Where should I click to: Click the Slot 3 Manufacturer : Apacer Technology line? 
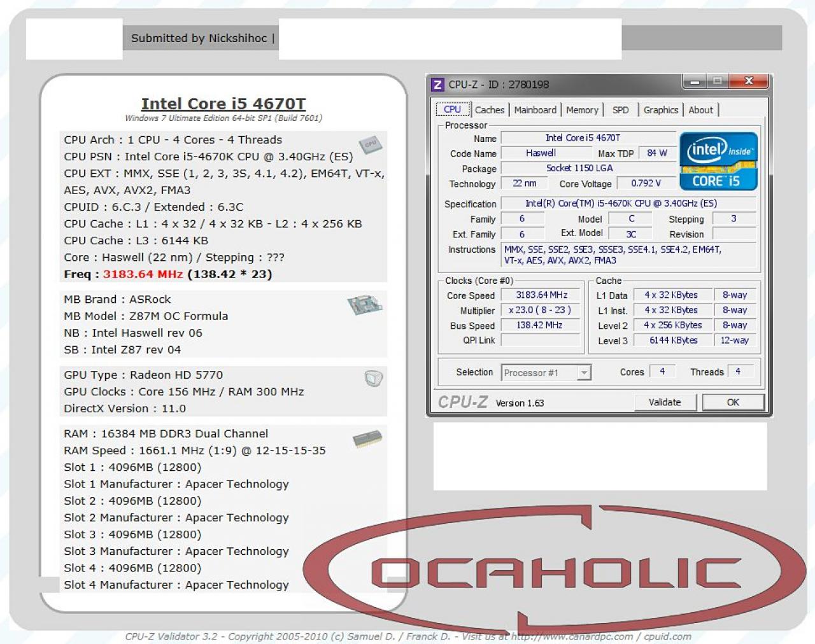point(176,552)
